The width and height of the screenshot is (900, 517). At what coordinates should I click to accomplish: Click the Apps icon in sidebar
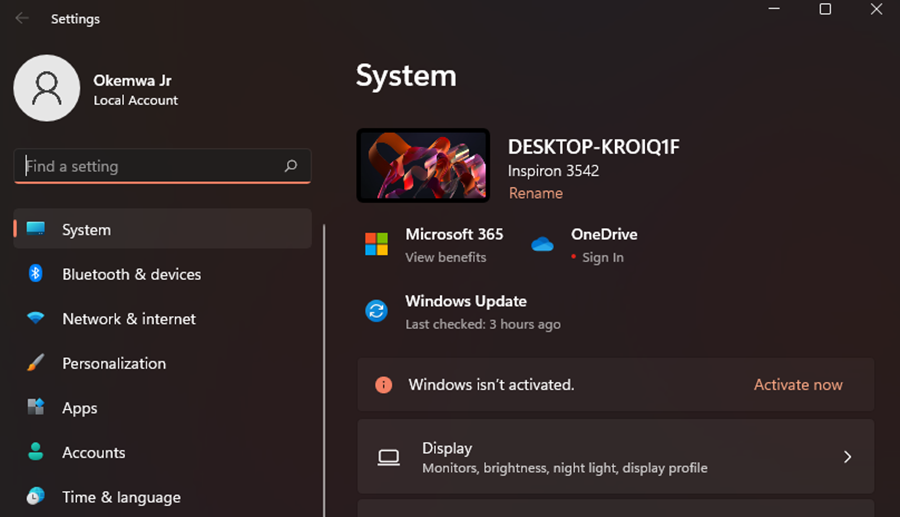36,407
